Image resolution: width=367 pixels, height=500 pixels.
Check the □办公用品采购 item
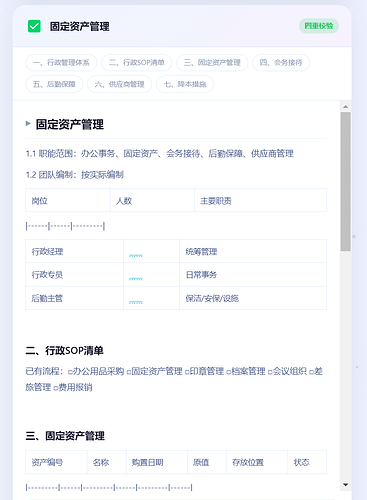(96, 371)
